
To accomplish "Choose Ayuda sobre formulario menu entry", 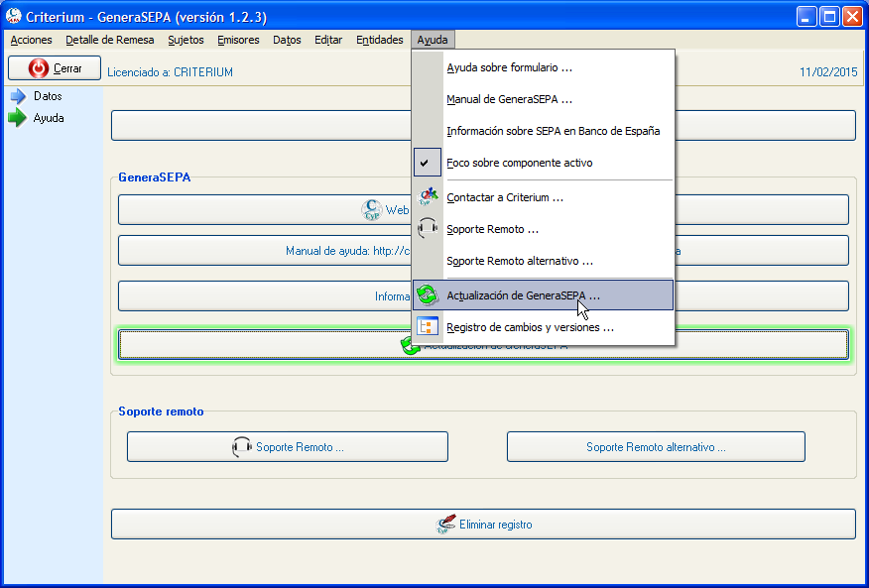I will coord(544,67).
